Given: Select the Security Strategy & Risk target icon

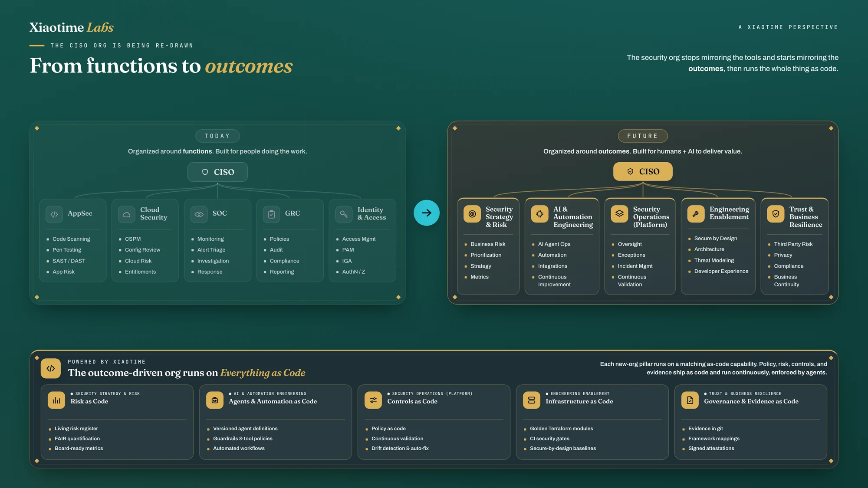Looking at the screenshot, I should point(472,214).
